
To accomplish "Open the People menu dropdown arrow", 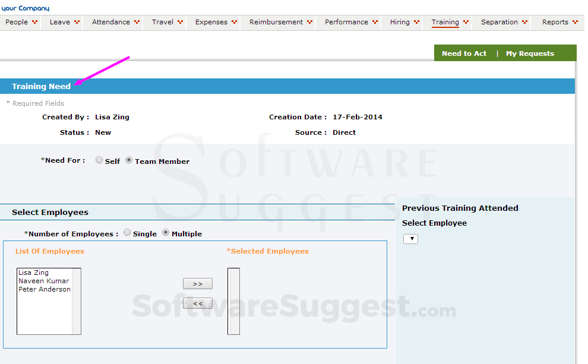I will (36, 22).
